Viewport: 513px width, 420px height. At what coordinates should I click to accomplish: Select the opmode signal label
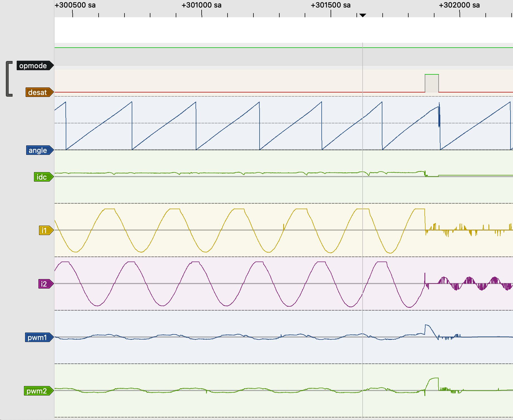pyautogui.click(x=33, y=66)
